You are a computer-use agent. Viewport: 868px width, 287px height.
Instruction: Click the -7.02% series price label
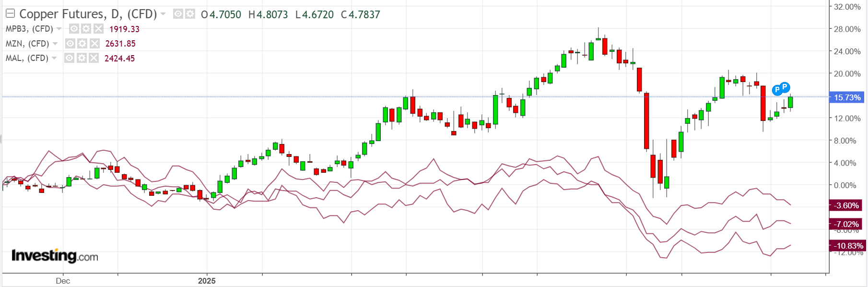[x=846, y=224]
